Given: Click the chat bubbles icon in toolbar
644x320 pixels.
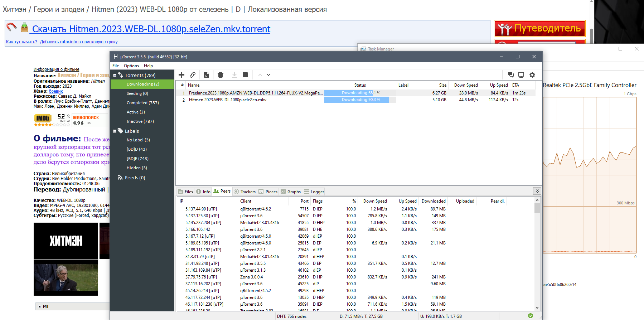Looking at the screenshot, I should tap(511, 75).
